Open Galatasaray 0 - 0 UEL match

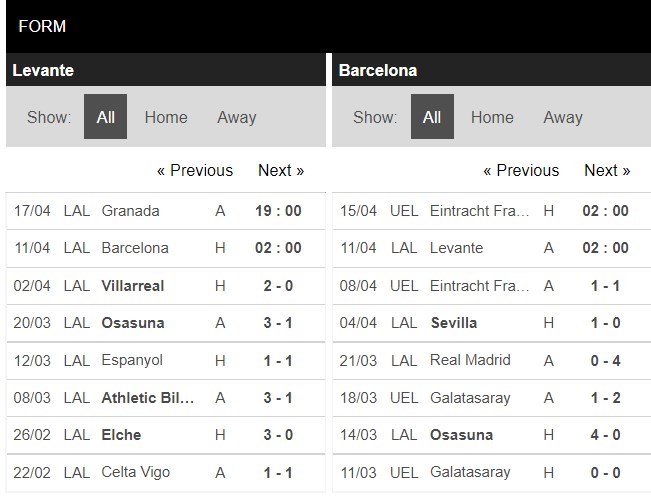click(x=492, y=472)
